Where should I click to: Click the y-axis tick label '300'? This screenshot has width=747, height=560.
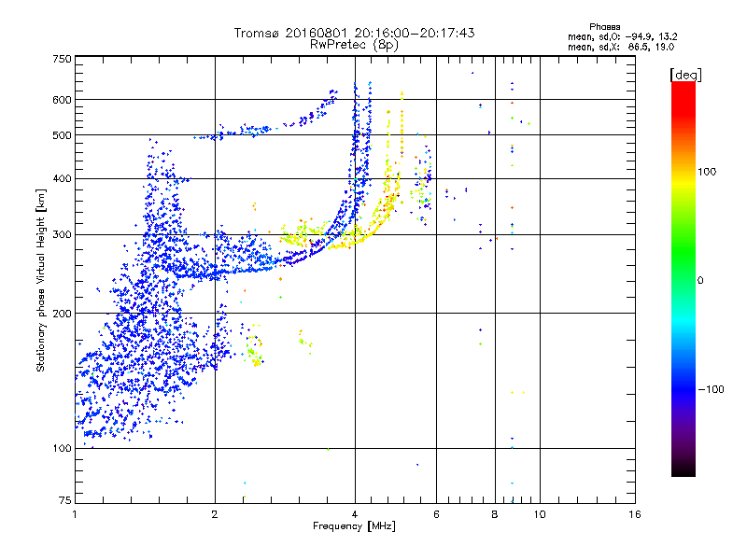point(63,235)
